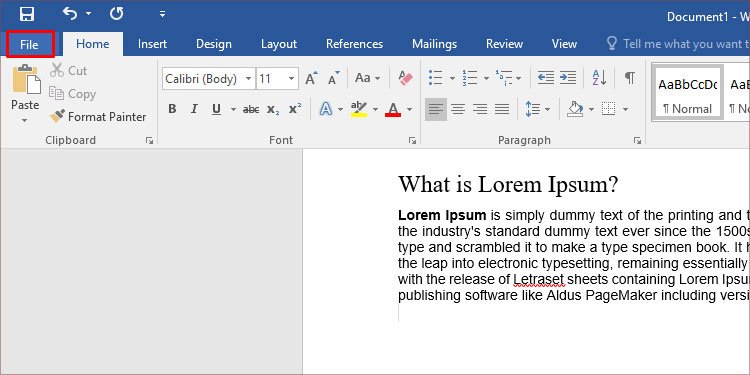Toggle Bold formatting
This screenshot has height=375, width=750.
[x=172, y=110]
